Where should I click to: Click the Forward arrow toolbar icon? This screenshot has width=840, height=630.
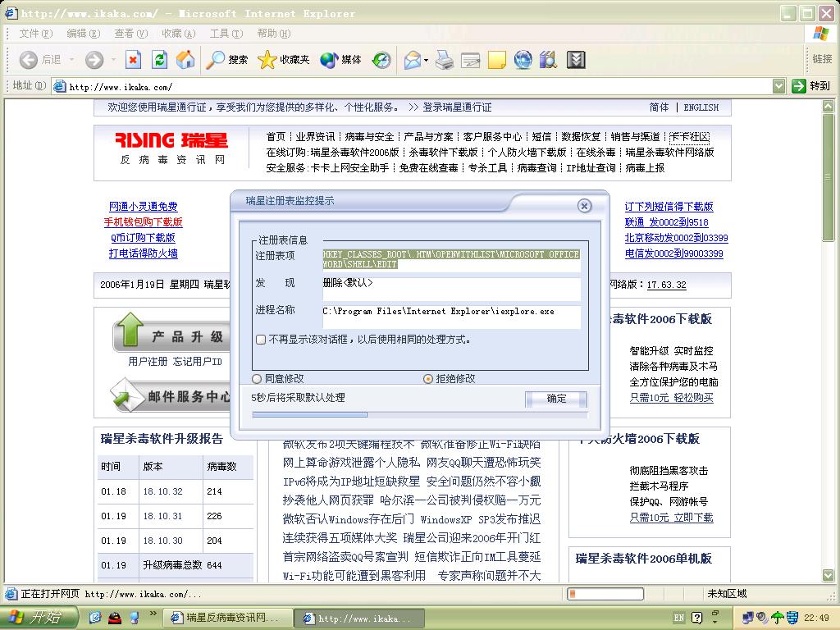(94, 59)
